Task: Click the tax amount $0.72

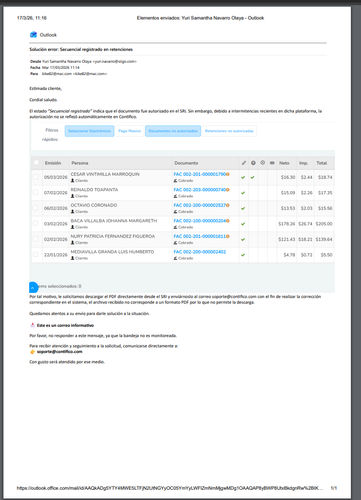Action: [307, 255]
